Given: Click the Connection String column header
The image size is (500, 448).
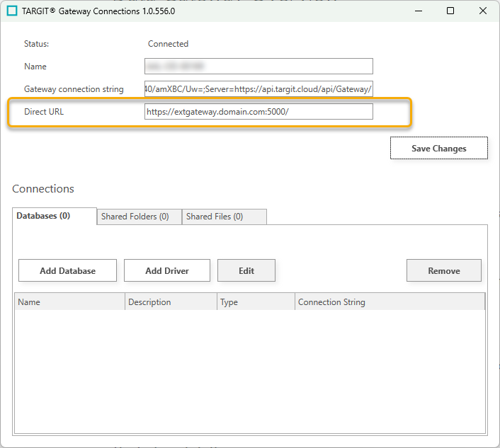Looking at the screenshot, I should [x=390, y=301].
